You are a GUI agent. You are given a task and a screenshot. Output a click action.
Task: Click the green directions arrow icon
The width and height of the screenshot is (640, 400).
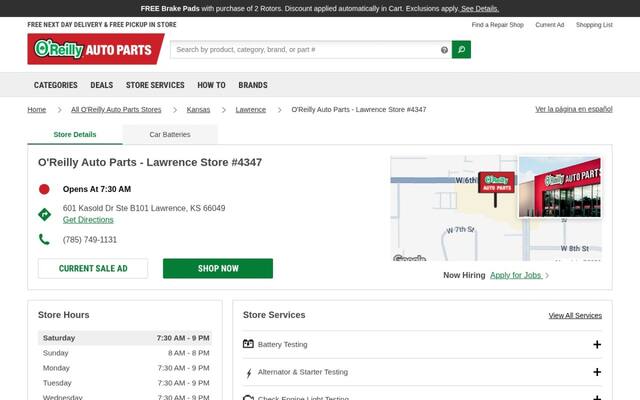pyautogui.click(x=44, y=214)
